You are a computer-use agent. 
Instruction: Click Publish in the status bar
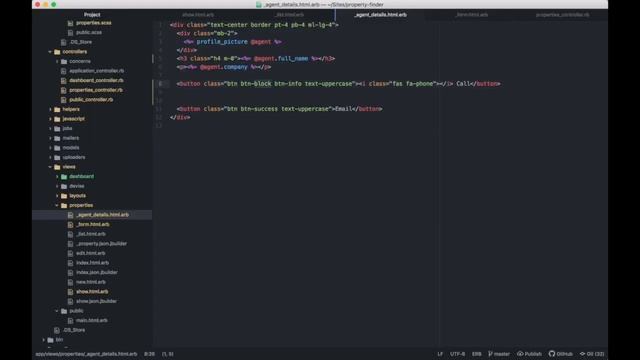click(529, 354)
